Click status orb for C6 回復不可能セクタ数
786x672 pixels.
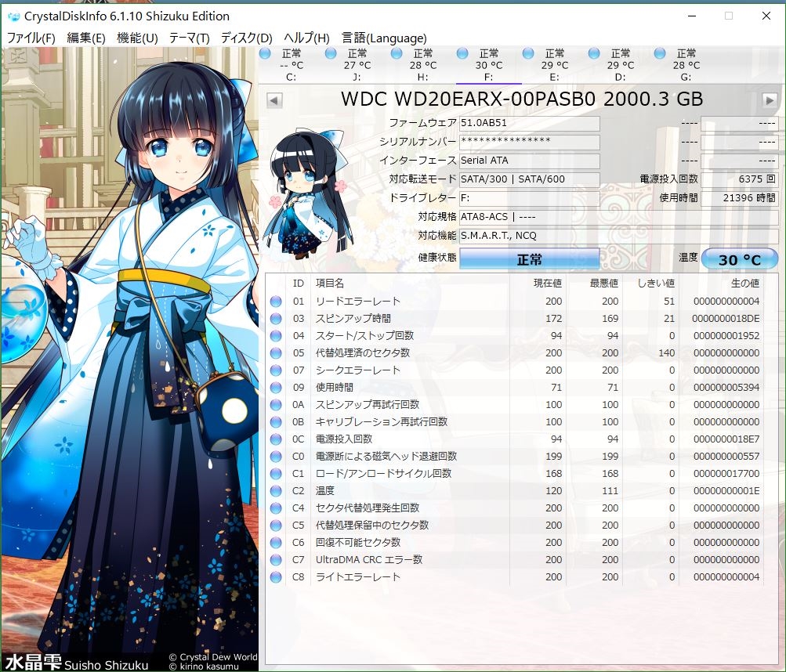click(276, 542)
